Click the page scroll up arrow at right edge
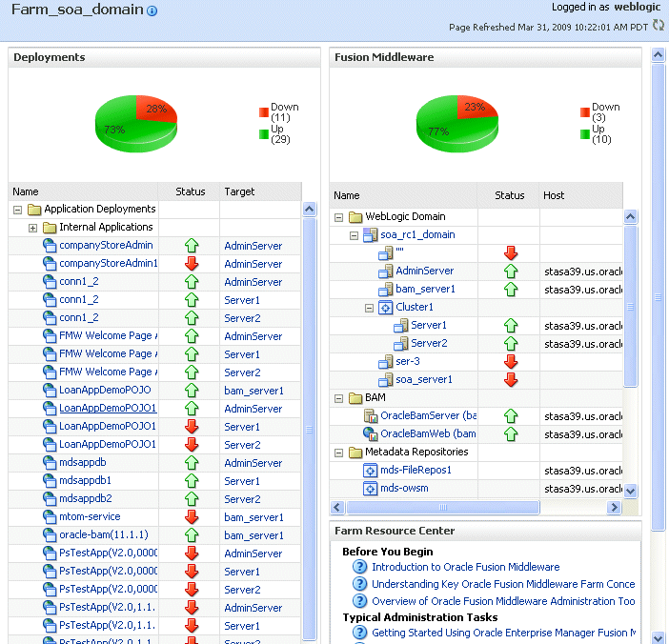This screenshot has width=669, height=644. 658,55
